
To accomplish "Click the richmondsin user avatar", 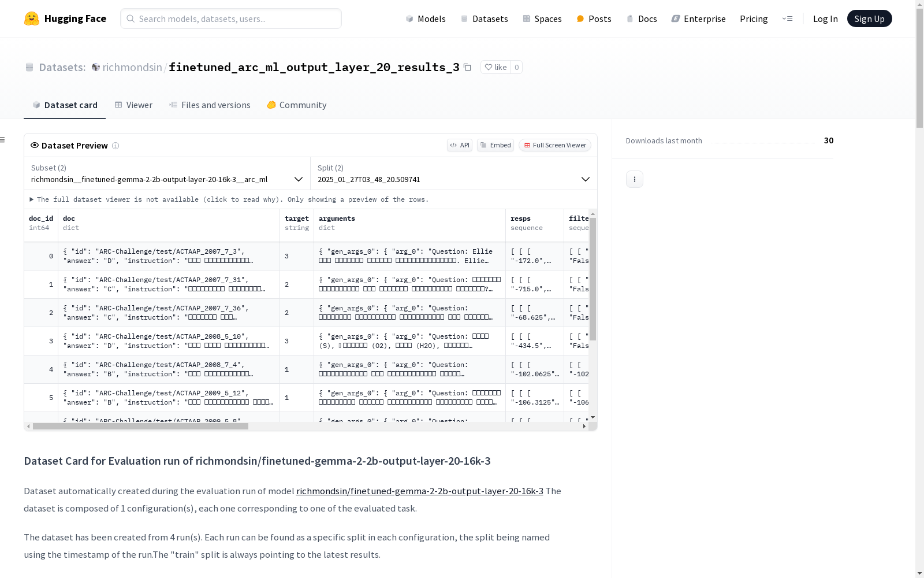I will coord(96,67).
